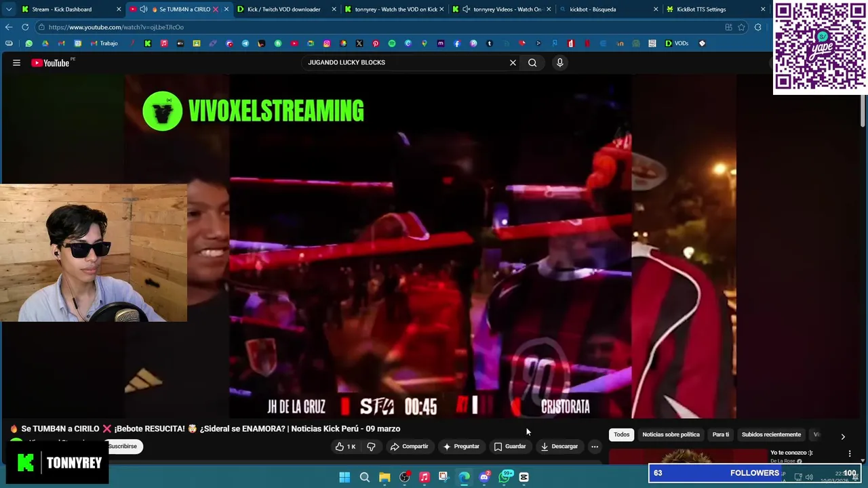
Task: Open the YouTube bookmark icon
Action: [x=294, y=43]
